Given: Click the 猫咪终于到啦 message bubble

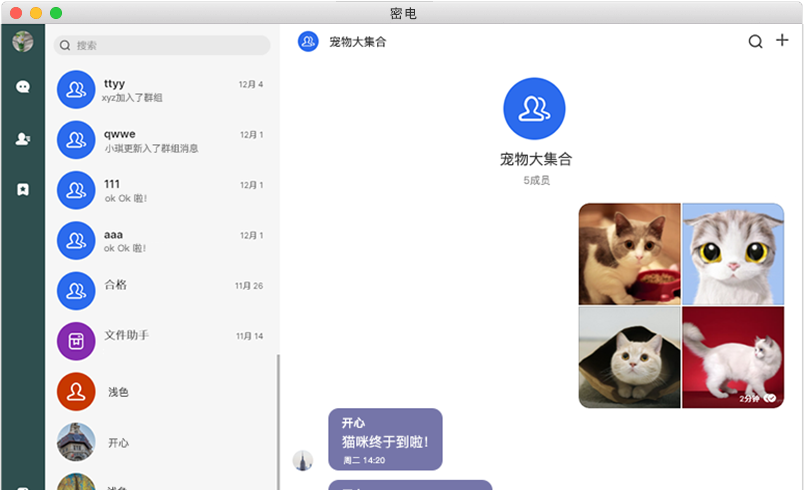Looking at the screenshot, I should tap(385, 440).
